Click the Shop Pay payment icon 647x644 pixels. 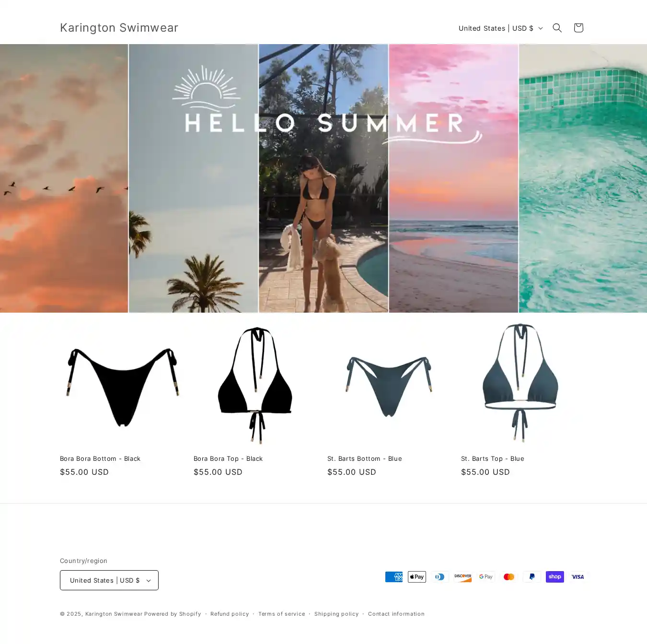click(555, 577)
